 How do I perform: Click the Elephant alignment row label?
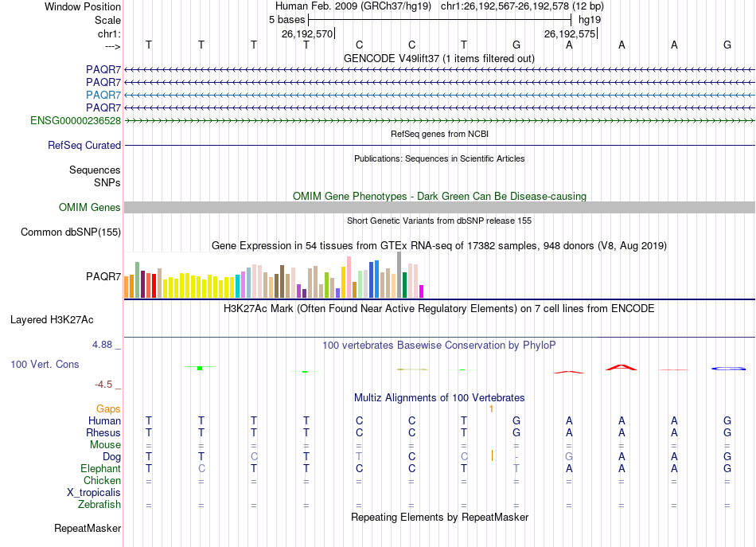pos(100,468)
